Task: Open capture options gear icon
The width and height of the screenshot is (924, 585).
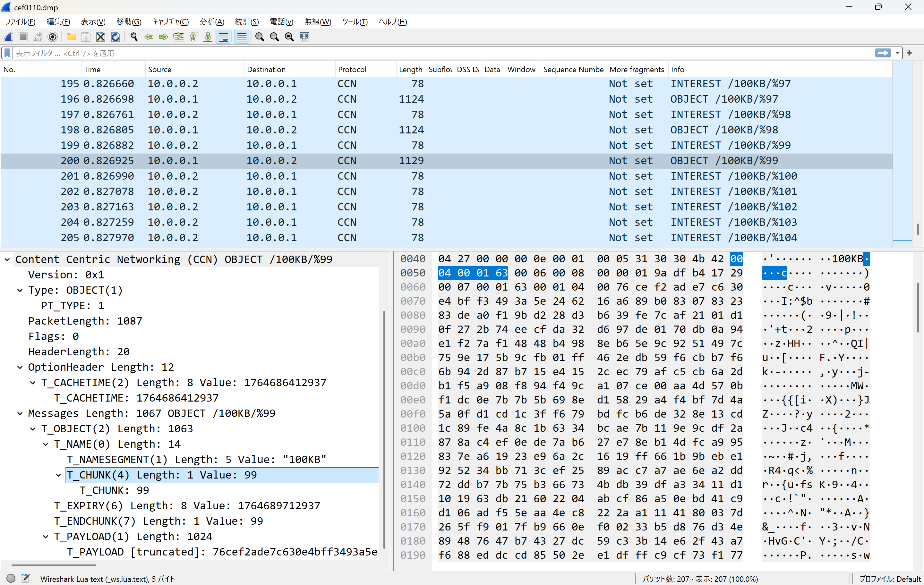Action: 53,37
